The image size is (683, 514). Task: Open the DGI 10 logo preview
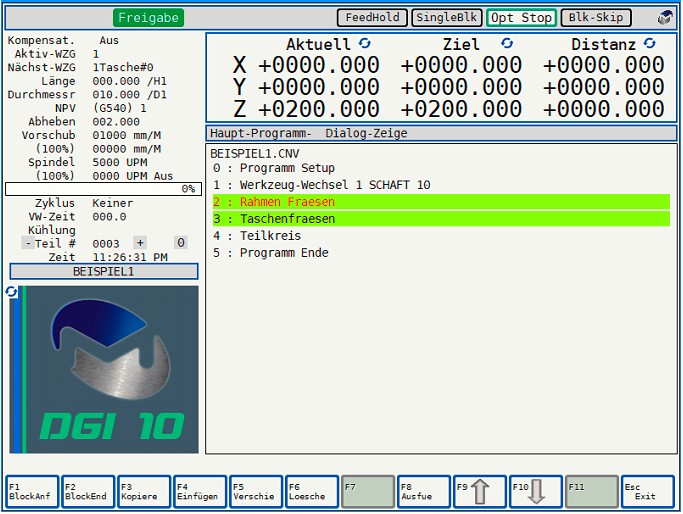click(x=104, y=369)
